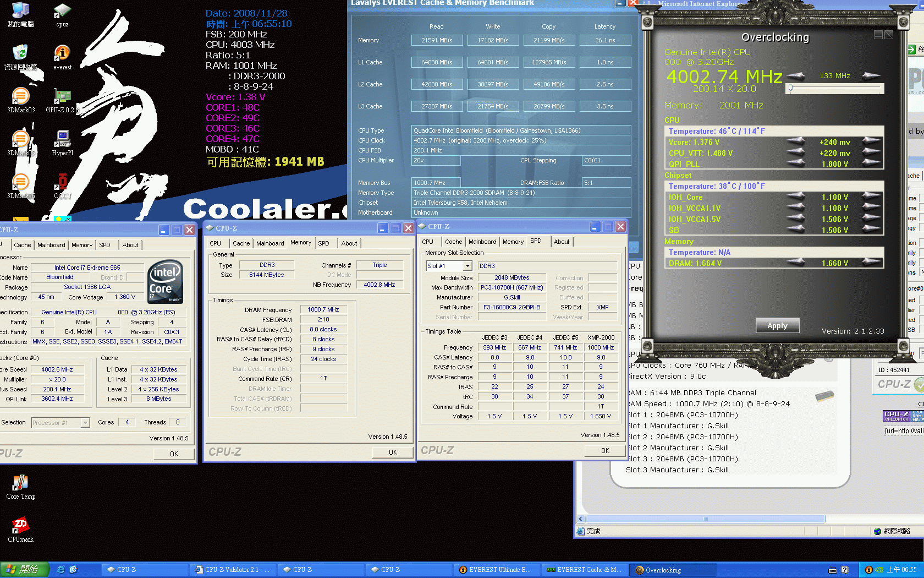This screenshot has width=924, height=578.
Task: Decrease SB voltage with left arrow
Action: coord(795,230)
